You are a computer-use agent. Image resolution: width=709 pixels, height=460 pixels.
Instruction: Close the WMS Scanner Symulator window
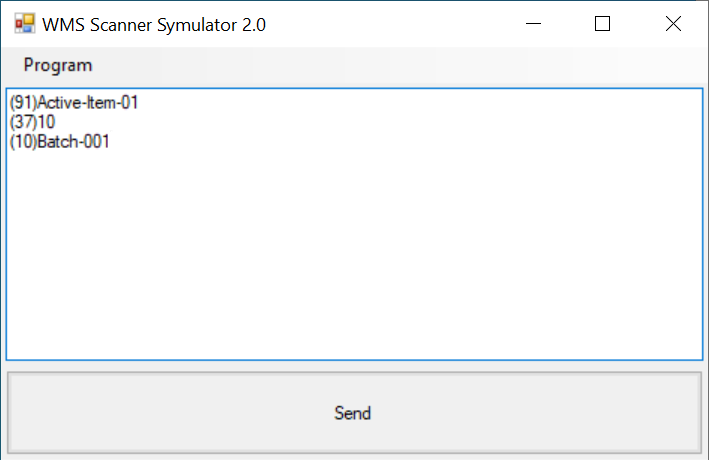point(673,24)
